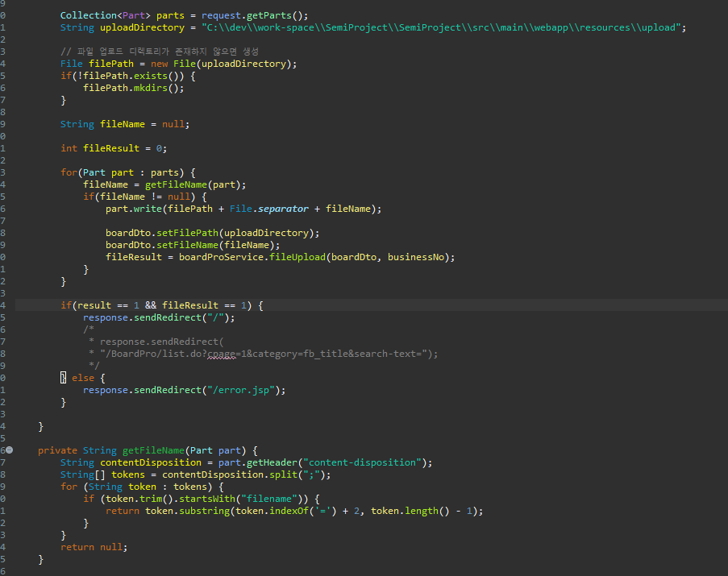728x576 pixels.
Task: Click the highlighted closing brace before else
Action: [x=63, y=378]
